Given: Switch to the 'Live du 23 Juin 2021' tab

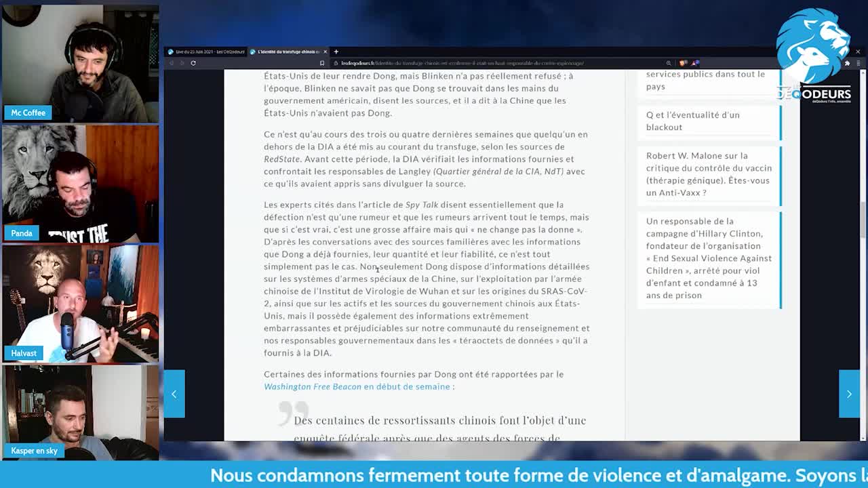Looking at the screenshot, I should point(205,52).
